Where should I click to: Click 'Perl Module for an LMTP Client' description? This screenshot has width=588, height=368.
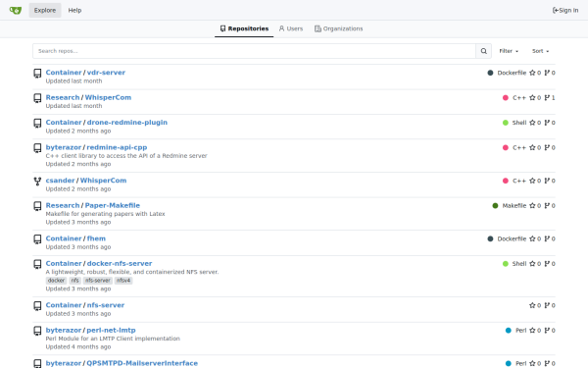113,339
